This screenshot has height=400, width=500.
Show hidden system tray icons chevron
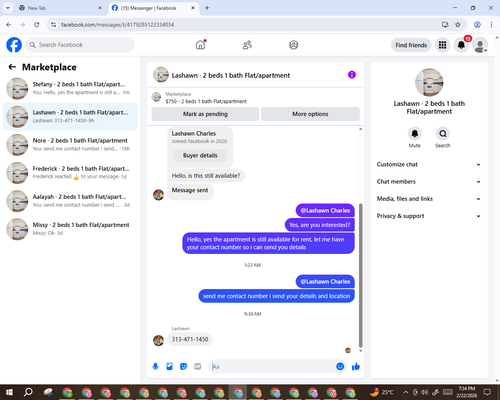tap(406, 392)
